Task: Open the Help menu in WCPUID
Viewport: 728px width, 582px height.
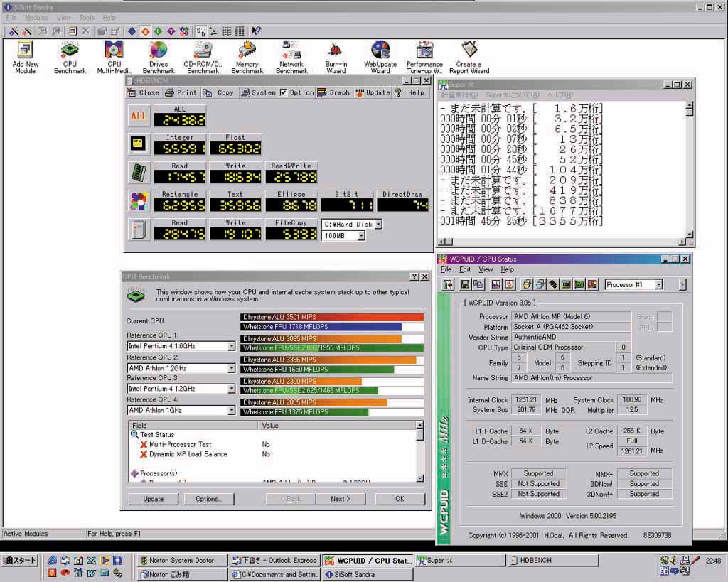Action: 507,269
